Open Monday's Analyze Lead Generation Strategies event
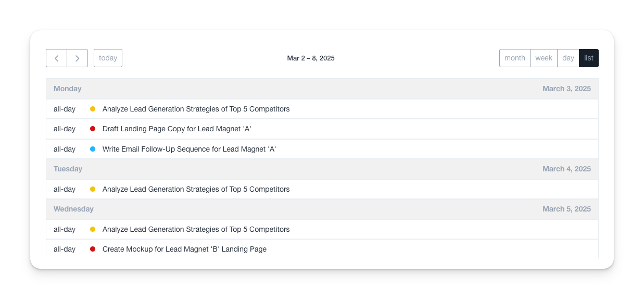This screenshot has height=299, width=644. pos(196,109)
